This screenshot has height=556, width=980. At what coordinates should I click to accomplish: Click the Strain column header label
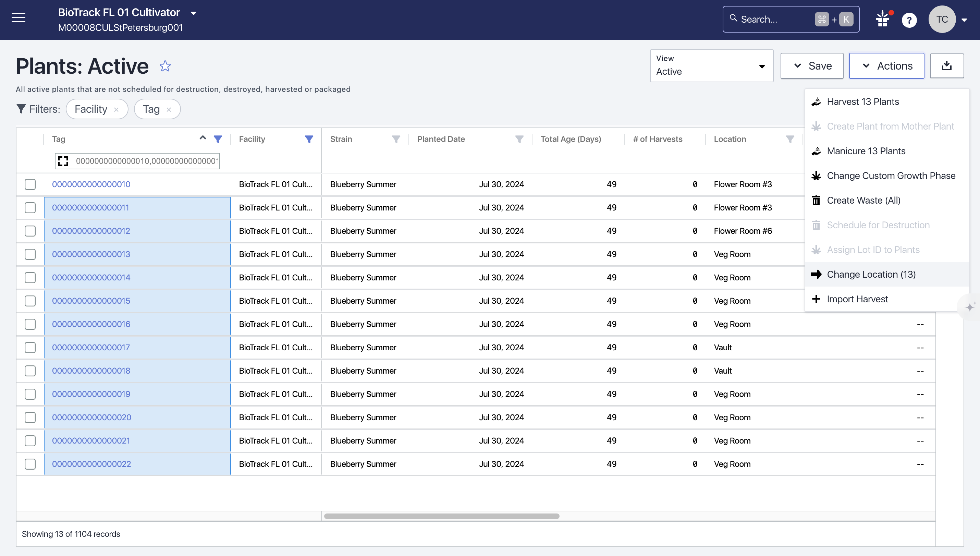click(341, 139)
